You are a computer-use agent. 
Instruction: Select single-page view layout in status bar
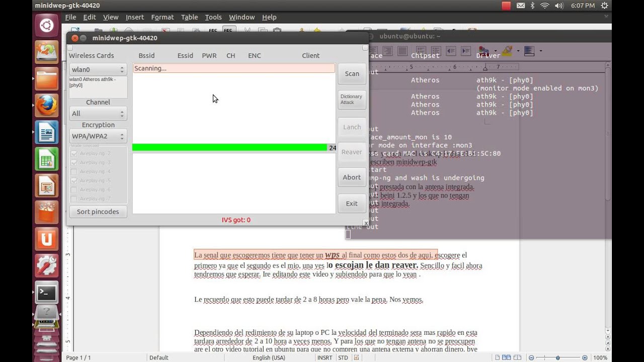click(498, 357)
